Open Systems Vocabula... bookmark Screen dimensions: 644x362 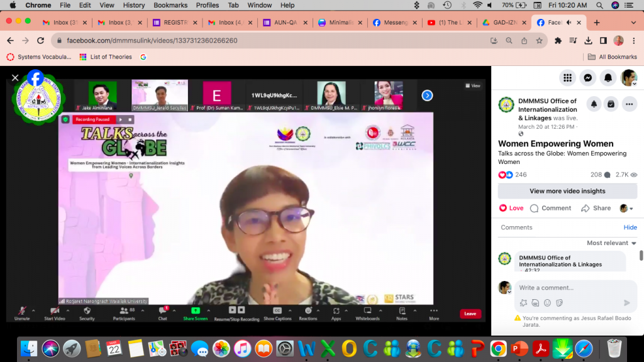pyautogui.click(x=38, y=57)
